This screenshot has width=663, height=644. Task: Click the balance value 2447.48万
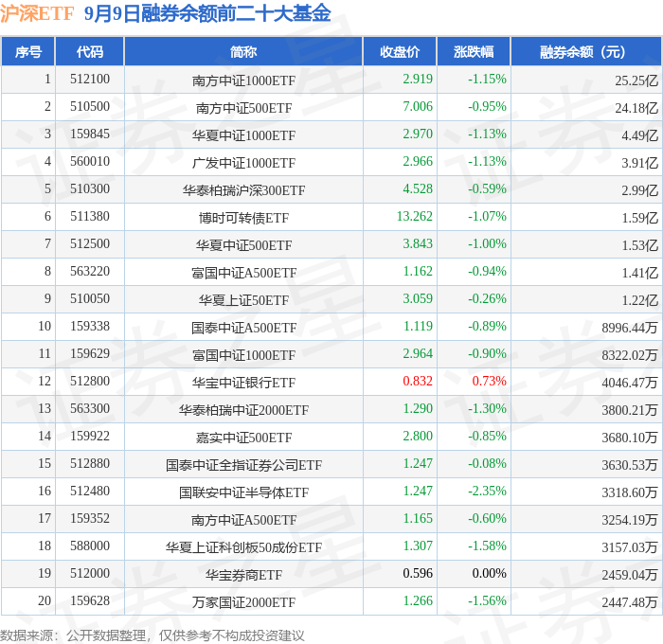pyautogui.click(x=630, y=602)
